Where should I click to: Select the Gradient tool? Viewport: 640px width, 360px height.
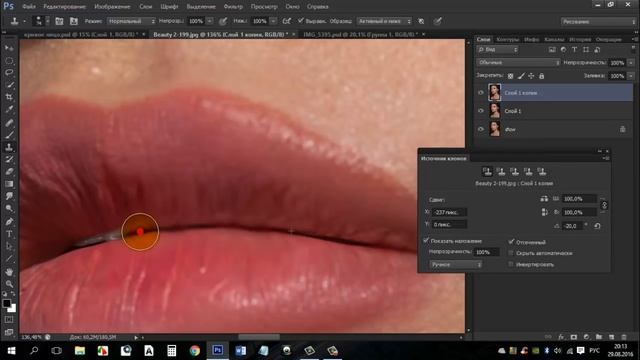(x=9, y=184)
